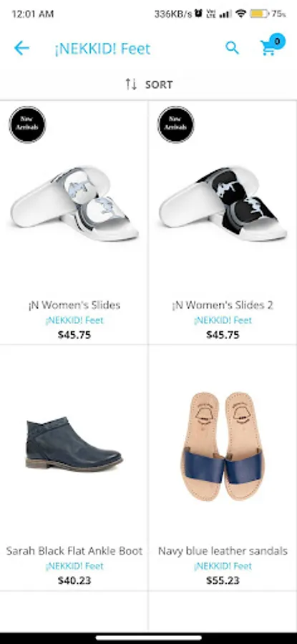Open the search magnifier icon
Image resolution: width=297 pixels, height=644 pixels.
tap(232, 49)
